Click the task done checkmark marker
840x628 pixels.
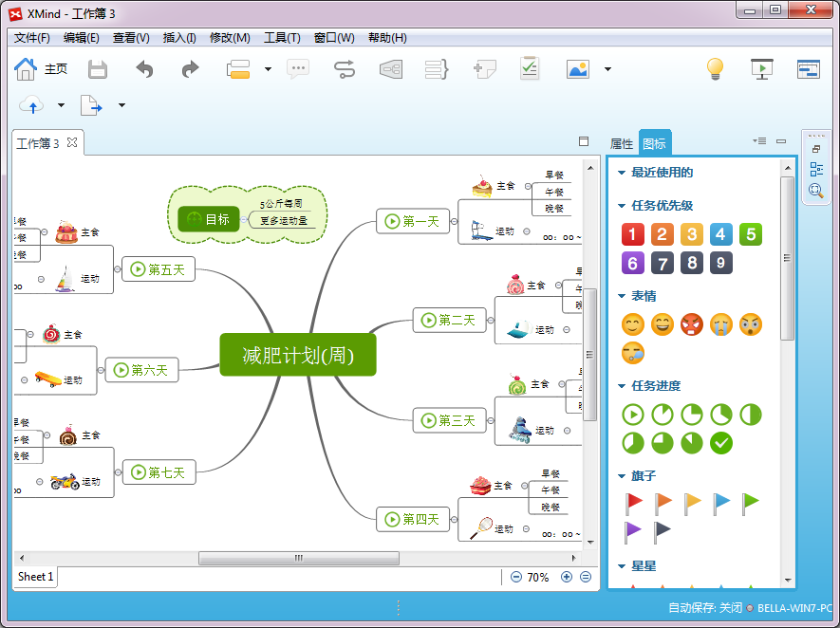721,443
